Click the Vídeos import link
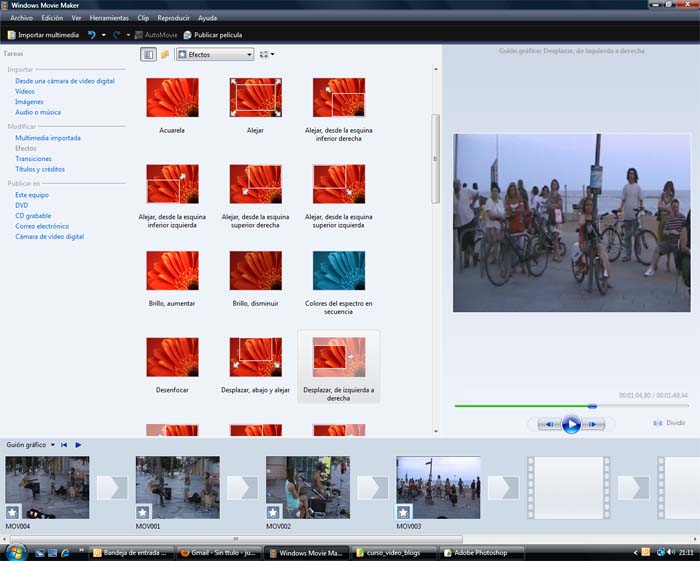700x561 pixels. pos(25,91)
